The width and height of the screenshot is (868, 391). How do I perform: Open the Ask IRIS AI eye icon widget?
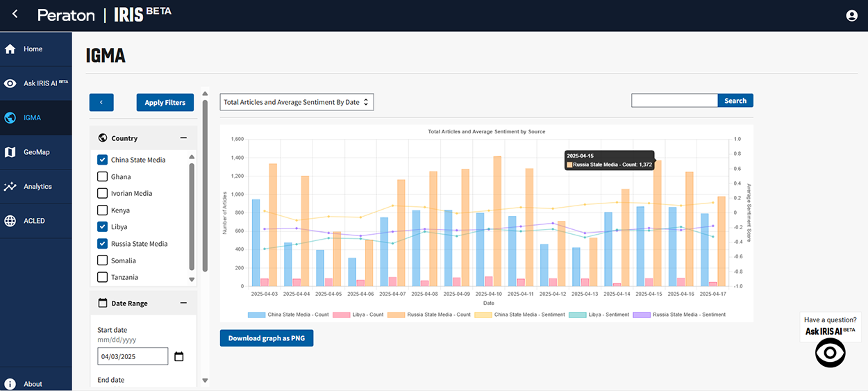coord(830,353)
